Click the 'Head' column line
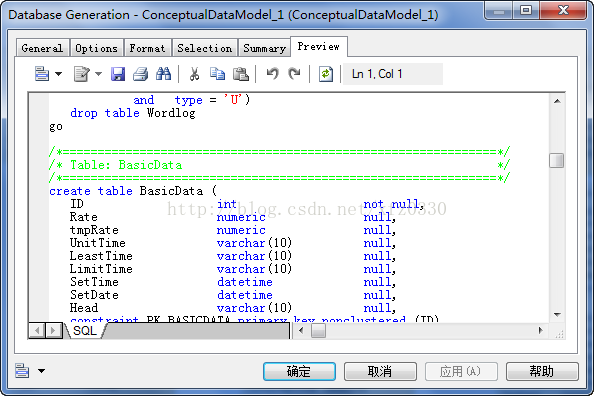The image size is (594, 396). [233, 308]
